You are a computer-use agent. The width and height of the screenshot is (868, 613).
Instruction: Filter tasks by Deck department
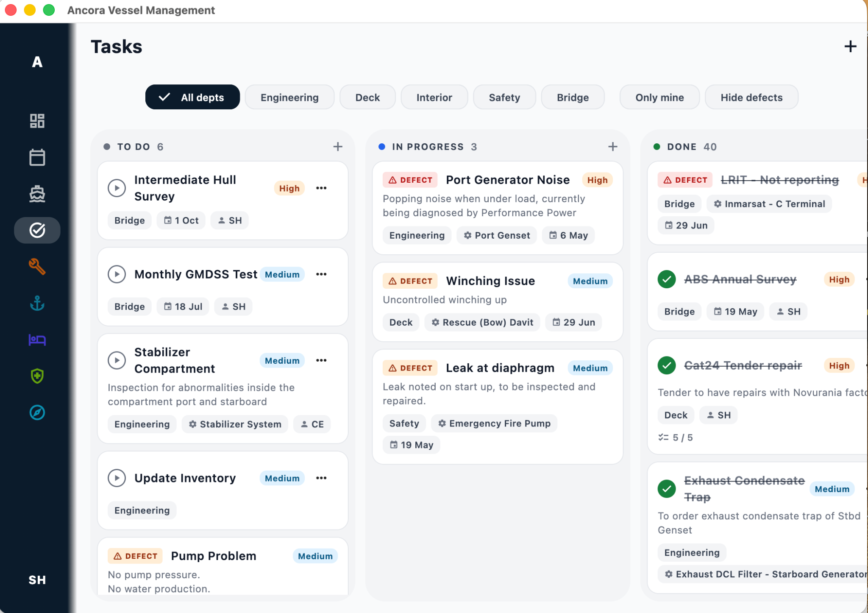(367, 97)
